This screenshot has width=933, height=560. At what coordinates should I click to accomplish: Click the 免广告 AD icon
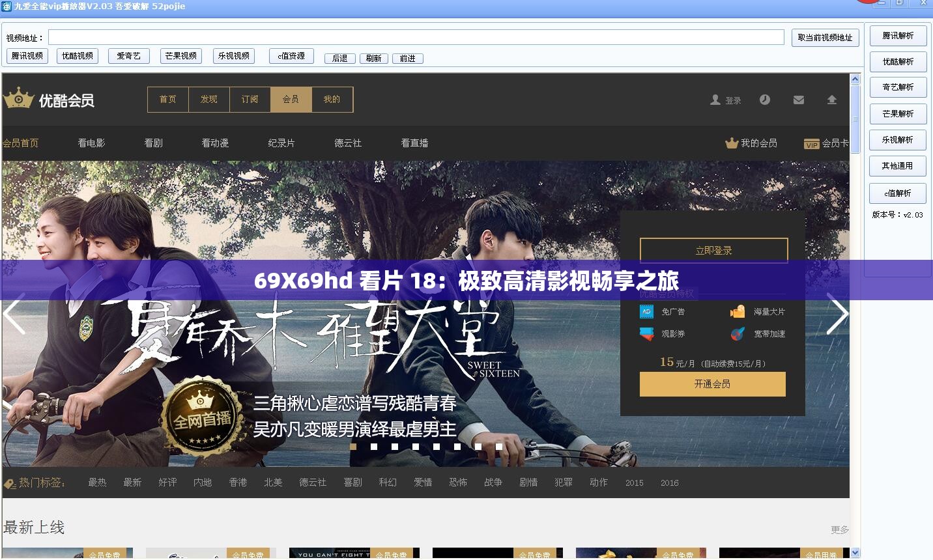646,312
